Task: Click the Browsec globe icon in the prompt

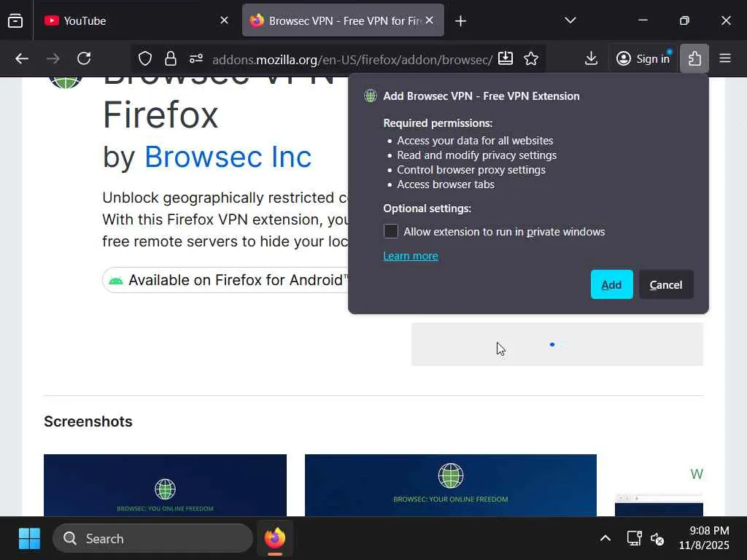Action: 370,96
